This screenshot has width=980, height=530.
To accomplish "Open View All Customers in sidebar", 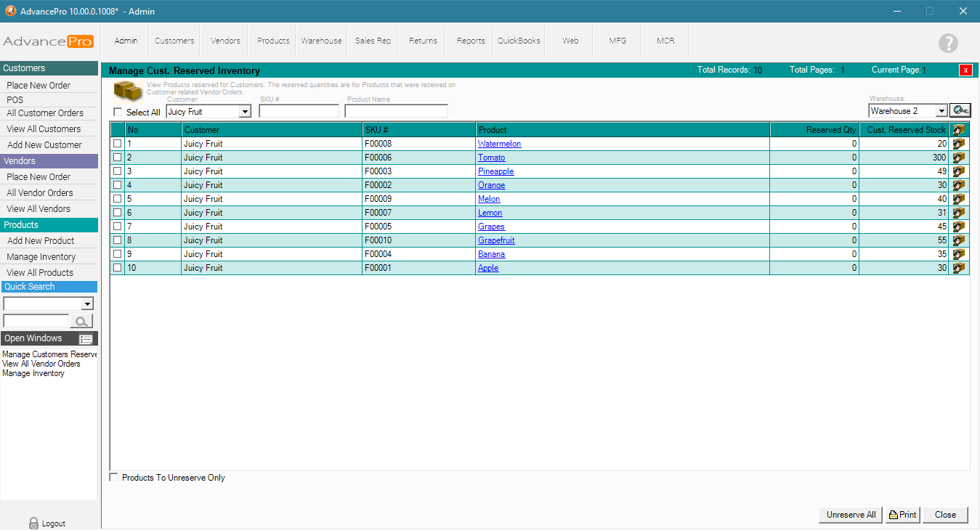I will tap(44, 129).
